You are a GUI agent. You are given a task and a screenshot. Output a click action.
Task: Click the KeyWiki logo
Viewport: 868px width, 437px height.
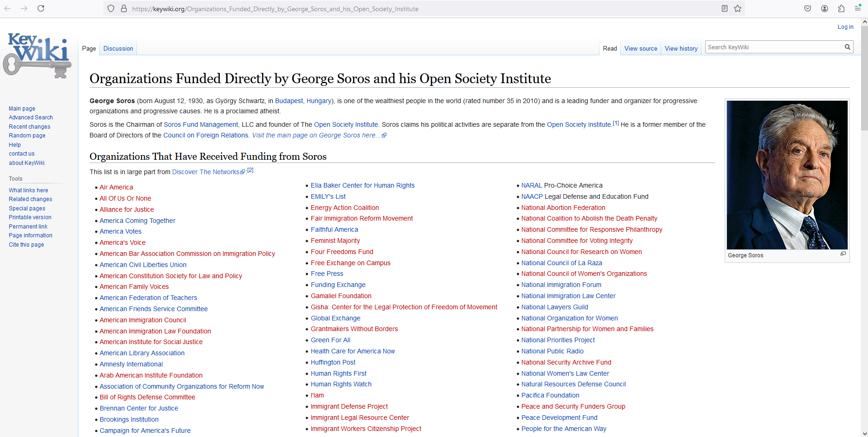(38, 55)
